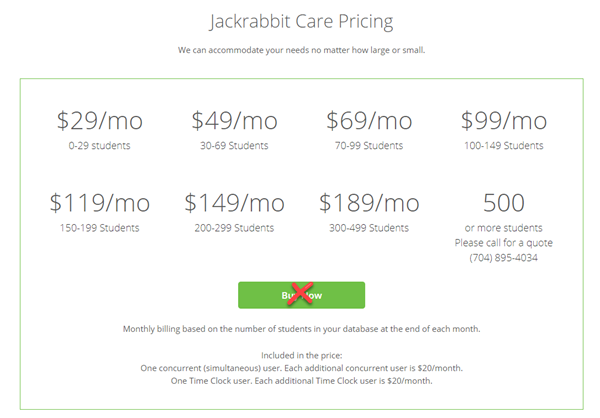This screenshot has height=418, width=600.
Task: Click the green Buy Now button
Action: click(301, 295)
